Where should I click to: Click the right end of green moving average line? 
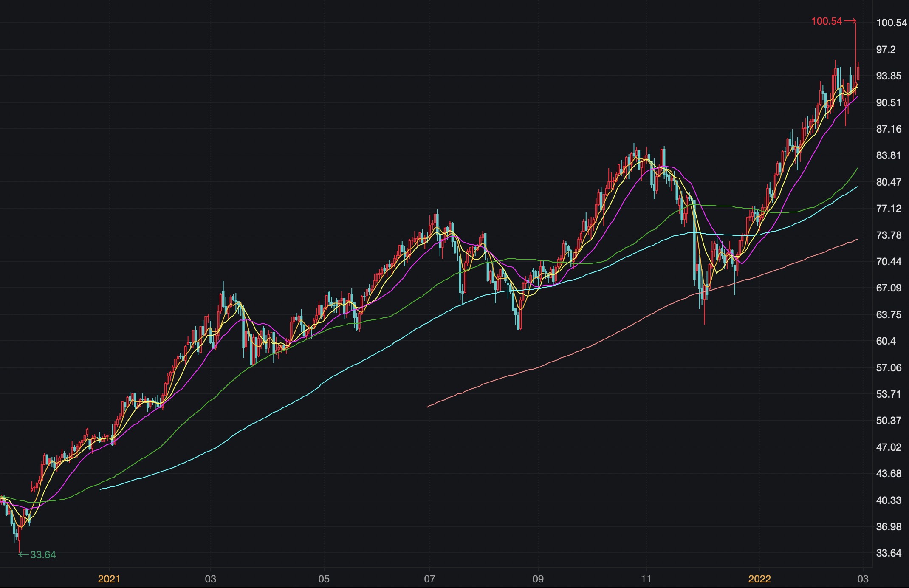click(x=857, y=169)
